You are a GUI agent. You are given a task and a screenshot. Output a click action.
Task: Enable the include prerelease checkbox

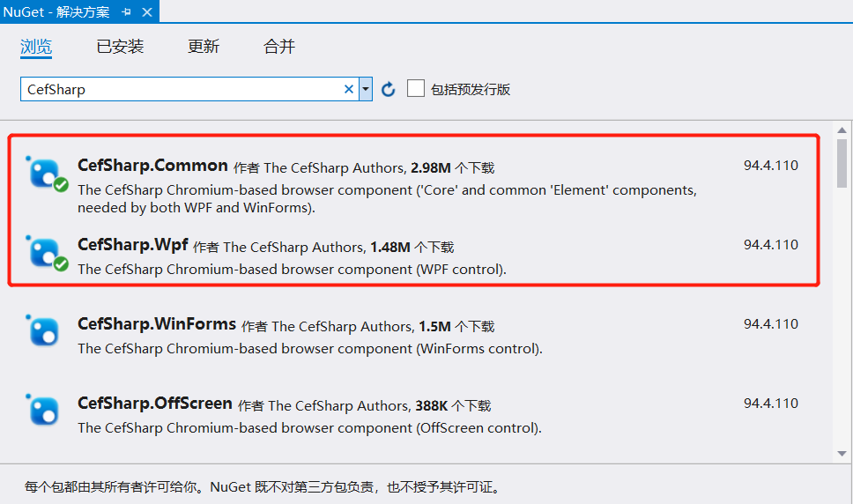tap(416, 88)
